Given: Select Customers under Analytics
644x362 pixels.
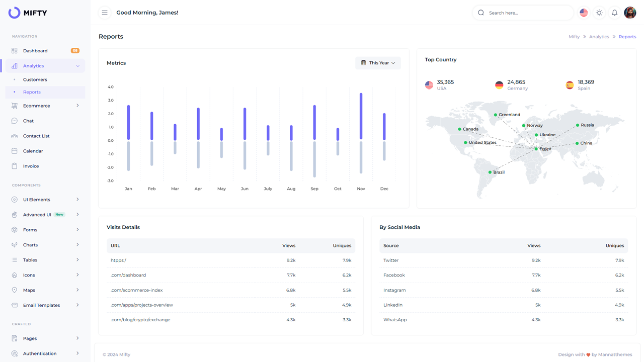Looking at the screenshot, I should (35, 79).
